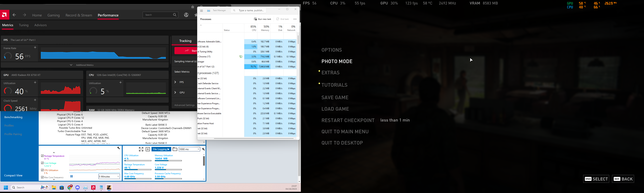Image resolution: width=644 pixels, height=193 pixels.
Task: Open the Home tab in AMD Software
Action: [x=37, y=15]
